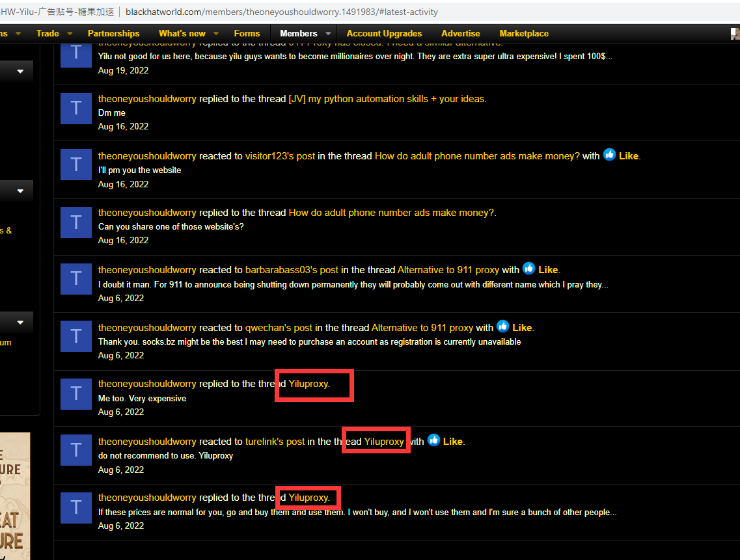Click username link in 'Me too' row
The height and width of the screenshot is (560, 740).
click(x=147, y=384)
